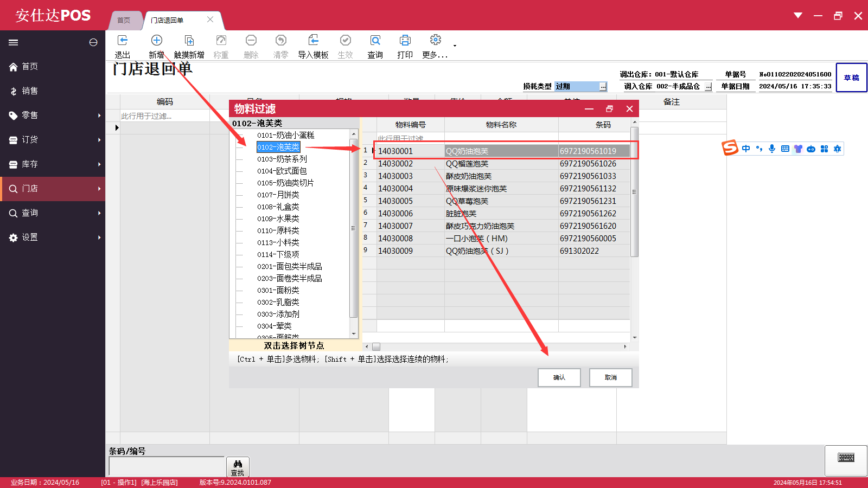
Task: Expand the 库存 sidebar menu
Action: (53, 164)
